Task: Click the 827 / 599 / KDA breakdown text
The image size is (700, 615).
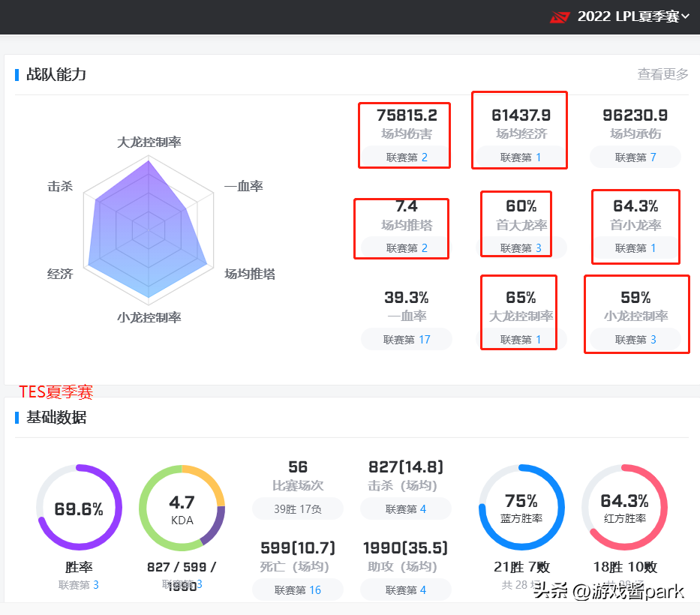Action: pyautogui.click(x=182, y=567)
